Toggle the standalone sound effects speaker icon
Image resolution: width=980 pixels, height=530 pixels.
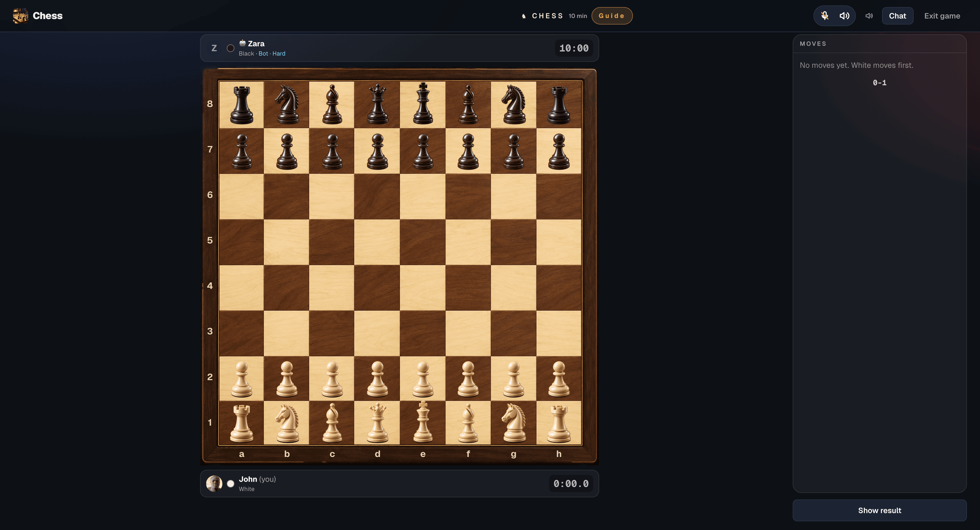click(869, 16)
